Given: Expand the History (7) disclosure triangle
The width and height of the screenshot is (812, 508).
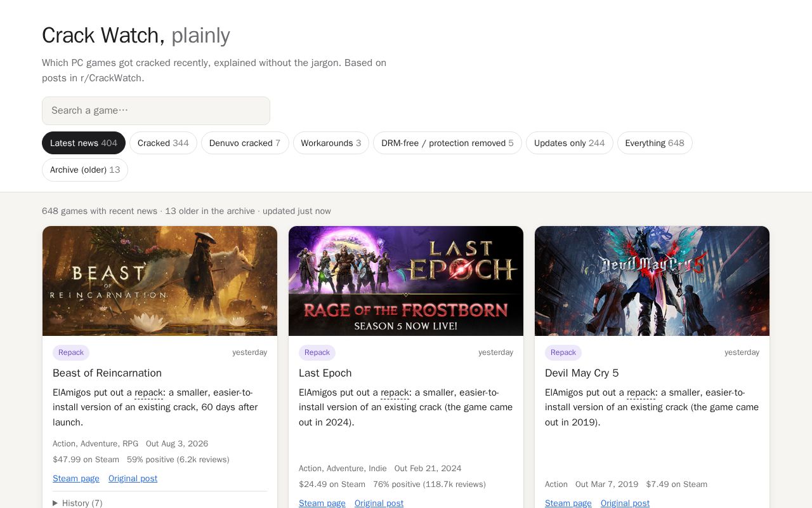Looking at the screenshot, I should [x=77, y=503].
